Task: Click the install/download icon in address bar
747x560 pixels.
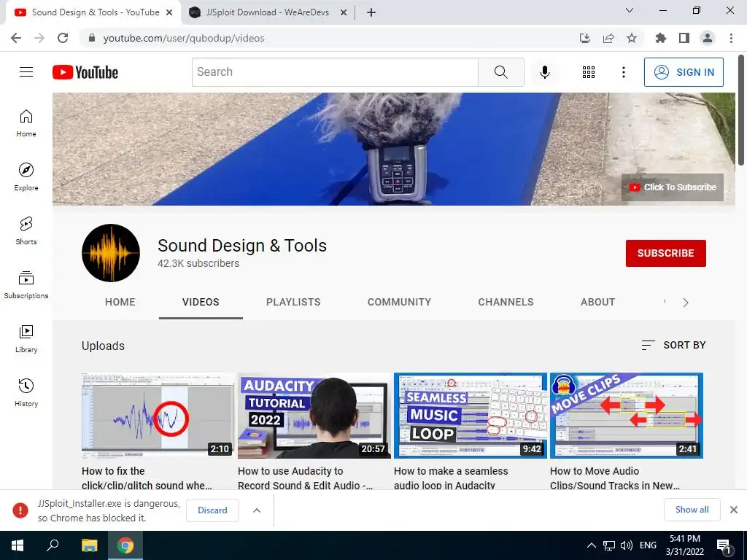Action: pyautogui.click(x=585, y=38)
